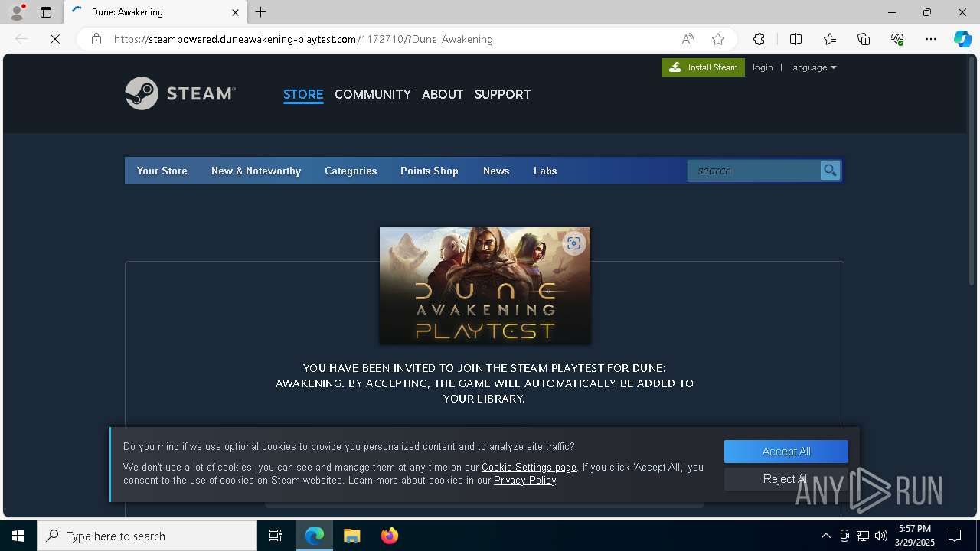
Task: Open the Cookie Settings page link
Action: [x=529, y=467]
